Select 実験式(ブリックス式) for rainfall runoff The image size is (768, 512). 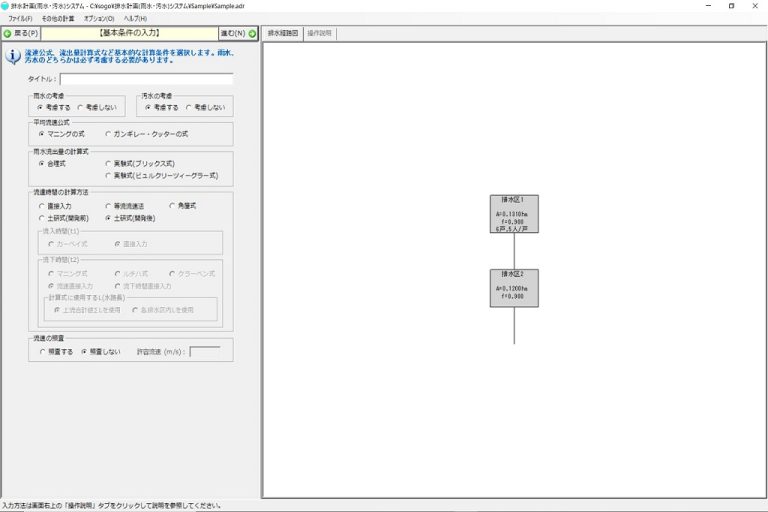pos(110,163)
